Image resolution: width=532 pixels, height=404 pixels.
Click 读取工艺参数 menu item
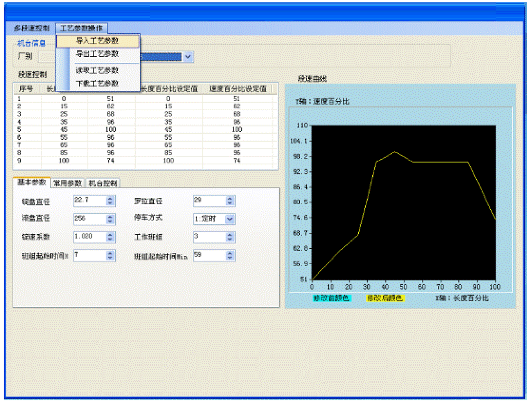pyautogui.click(x=98, y=70)
